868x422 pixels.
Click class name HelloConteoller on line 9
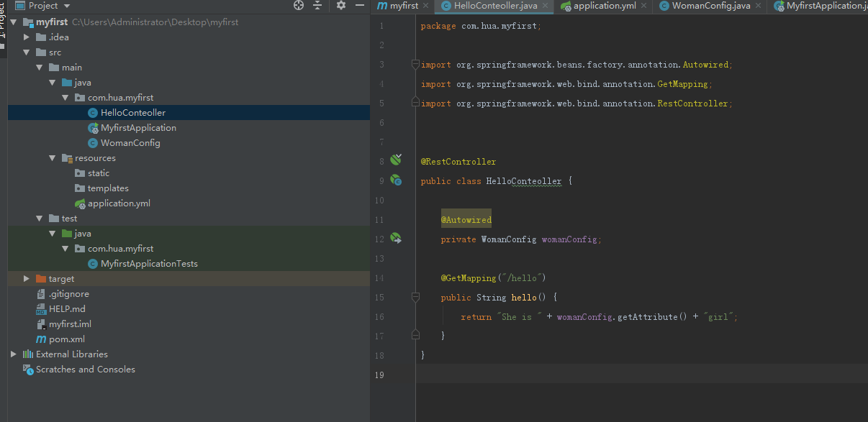point(524,181)
